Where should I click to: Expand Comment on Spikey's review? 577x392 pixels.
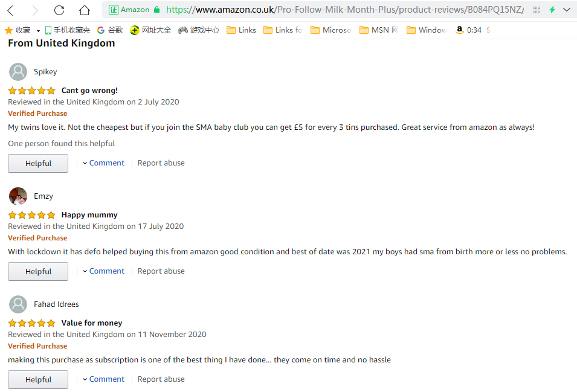click(103, 163)
